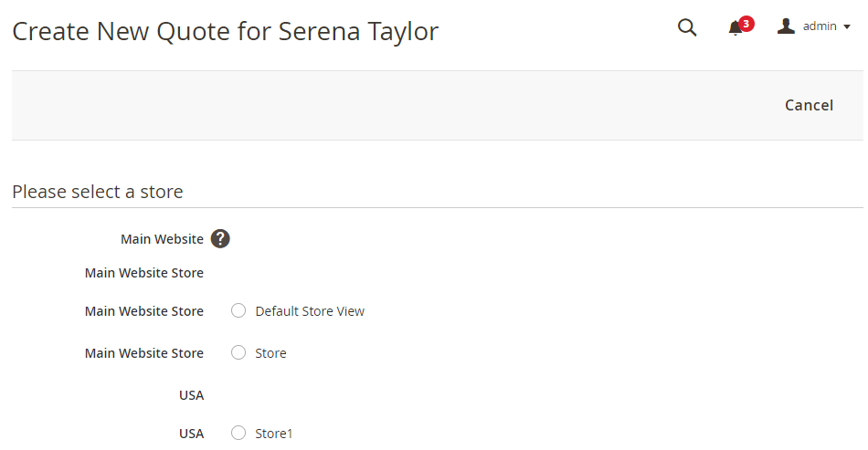This screenshot has width=868, height=450.
Task: Click Main Website Store label beside Default Store View
Action: [x=144, y=311]
